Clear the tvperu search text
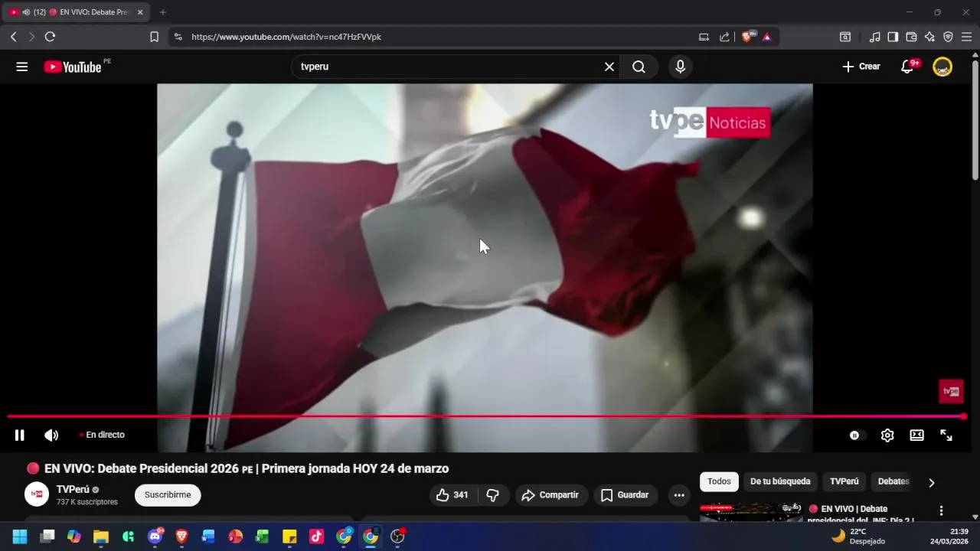980x551 pixels. pos(609,67)
